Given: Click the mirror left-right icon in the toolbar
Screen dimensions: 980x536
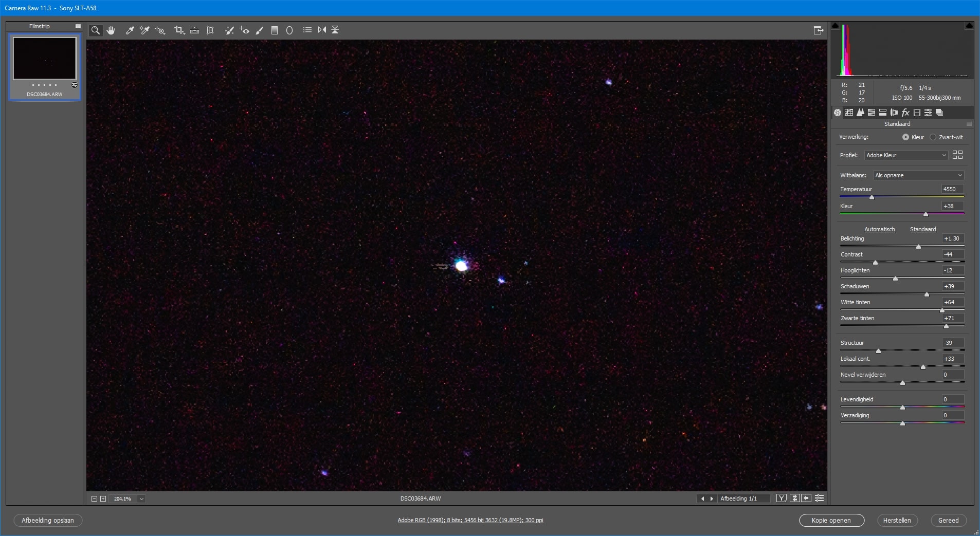Looking at the screenshot, I should (322, 30).
